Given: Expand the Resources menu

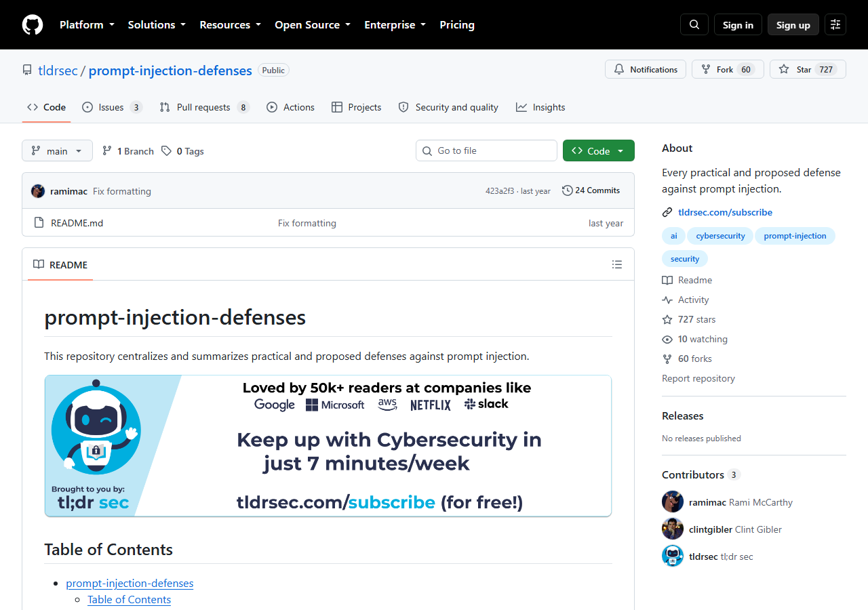Looking at the screenshot, I should [230, 24].
